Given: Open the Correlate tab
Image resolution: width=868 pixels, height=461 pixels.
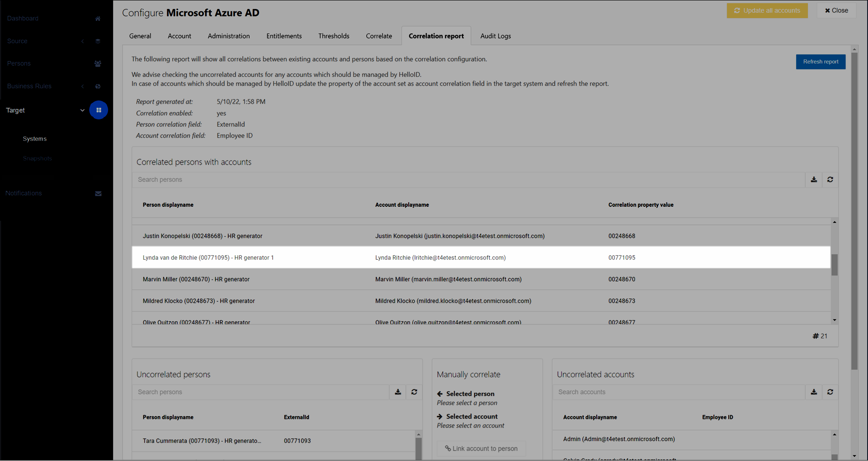Looking at the screenshot, I should (379, 36).
